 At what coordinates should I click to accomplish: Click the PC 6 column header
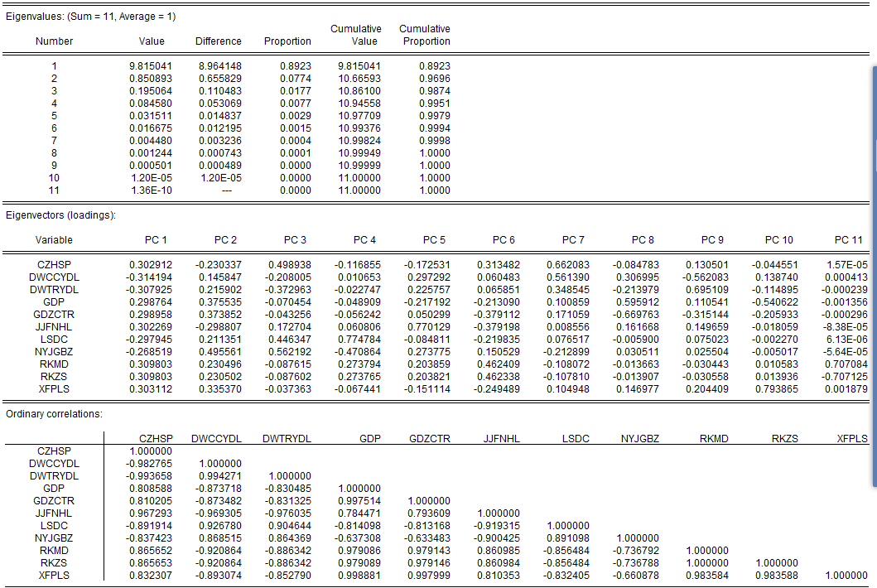pos(504,240)
